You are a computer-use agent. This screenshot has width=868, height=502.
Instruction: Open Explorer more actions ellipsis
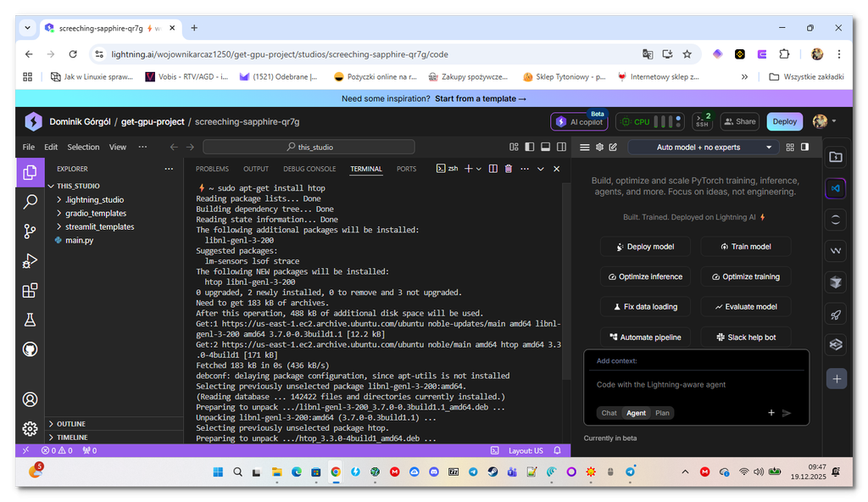coord(169,169)
